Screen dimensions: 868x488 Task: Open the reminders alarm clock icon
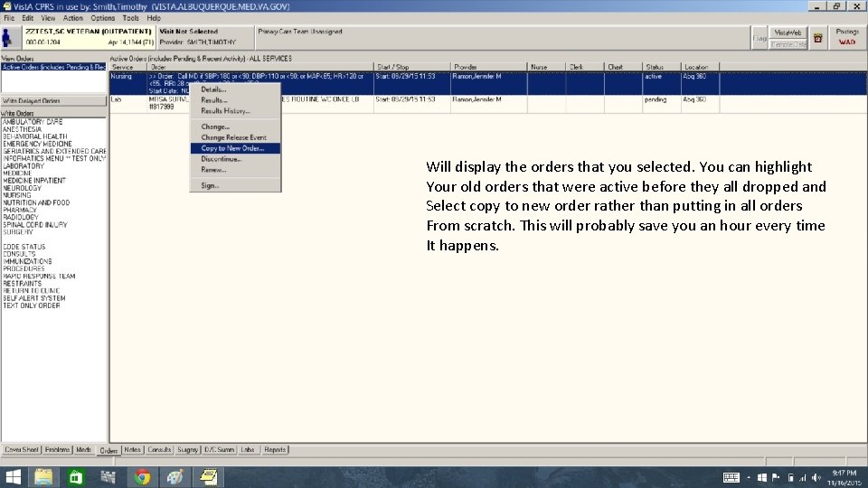tap(817, 38)
